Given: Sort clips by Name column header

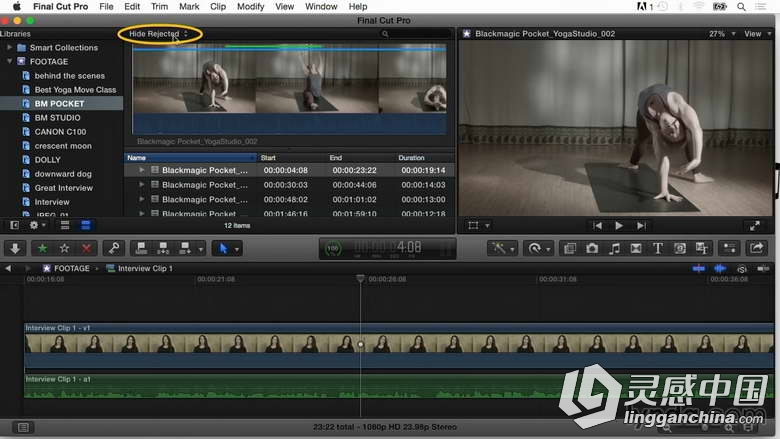Looking at the screenshot, I should pos(190,158).
